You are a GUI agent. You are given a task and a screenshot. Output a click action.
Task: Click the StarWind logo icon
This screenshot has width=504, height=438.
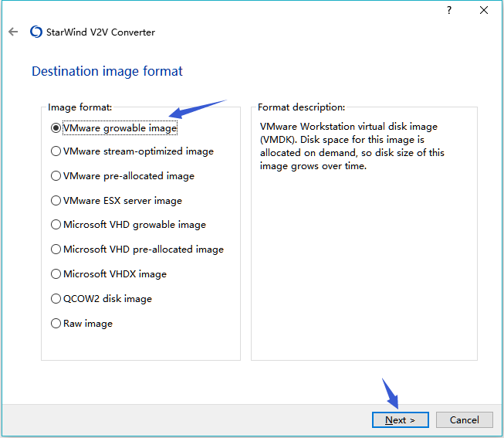point(36,32)
